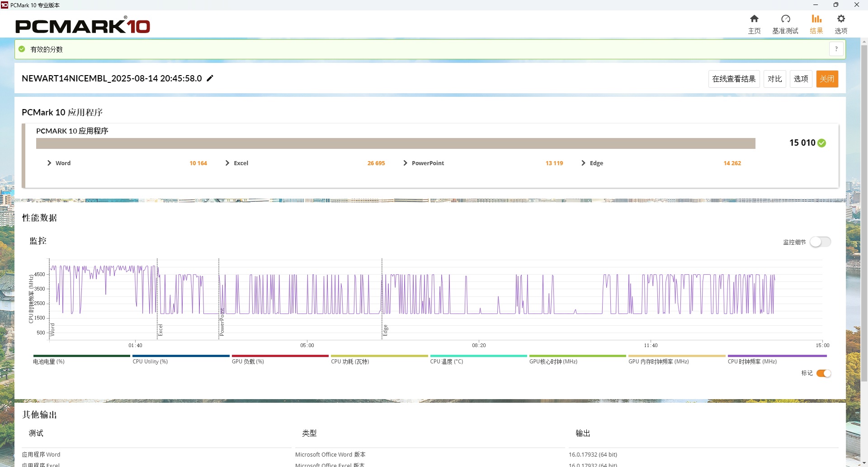Click the scrollbar up arrow
The image size is (868, 467).
[x=864, y=42]
